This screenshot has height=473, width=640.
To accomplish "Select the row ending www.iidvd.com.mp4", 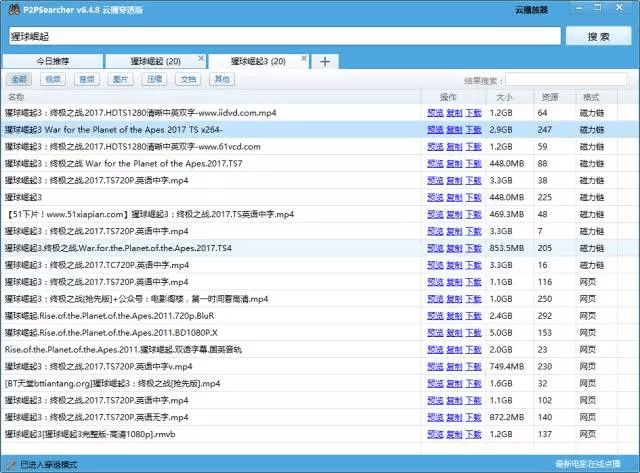I will click(320, 113).
